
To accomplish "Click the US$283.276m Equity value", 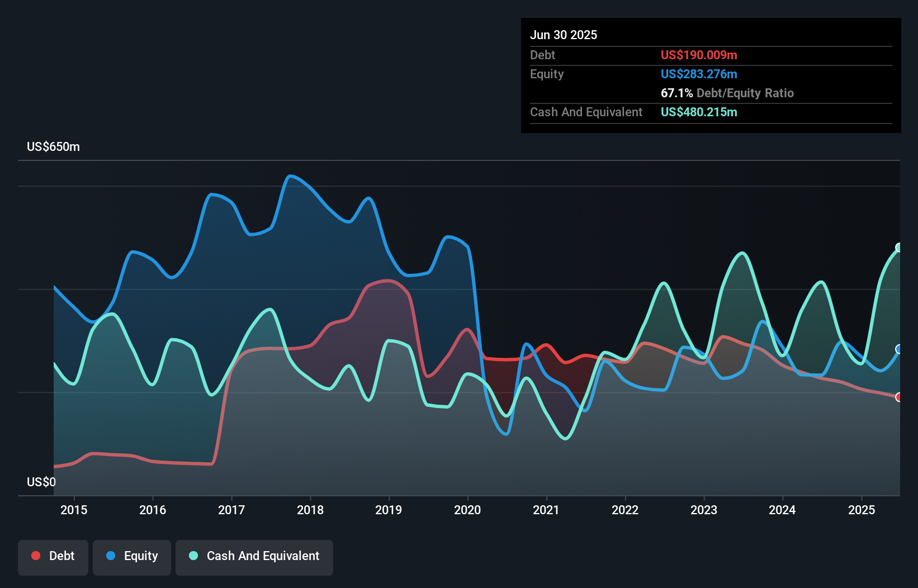I will click(x=699, y=74).
